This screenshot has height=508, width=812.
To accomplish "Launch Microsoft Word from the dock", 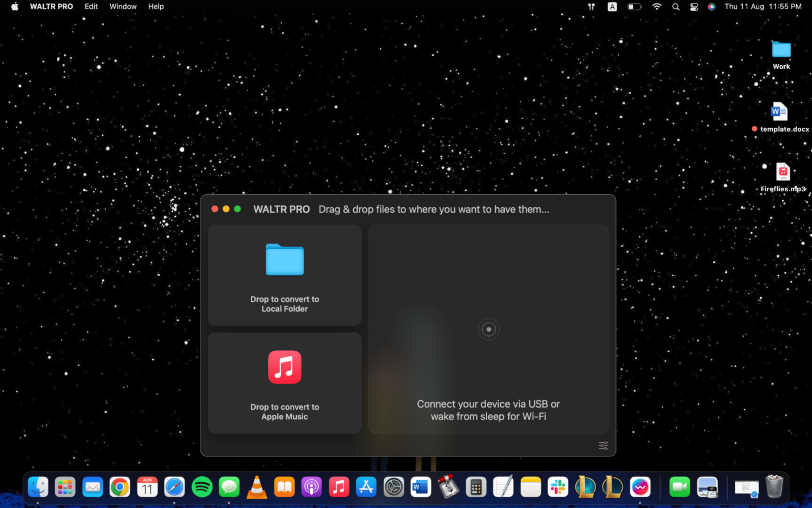I will 421,487.
